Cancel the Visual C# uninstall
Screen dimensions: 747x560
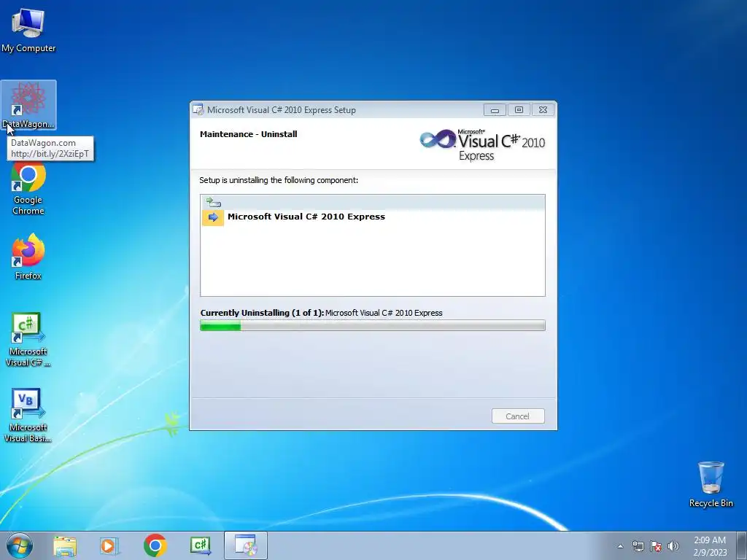(518, 416)
